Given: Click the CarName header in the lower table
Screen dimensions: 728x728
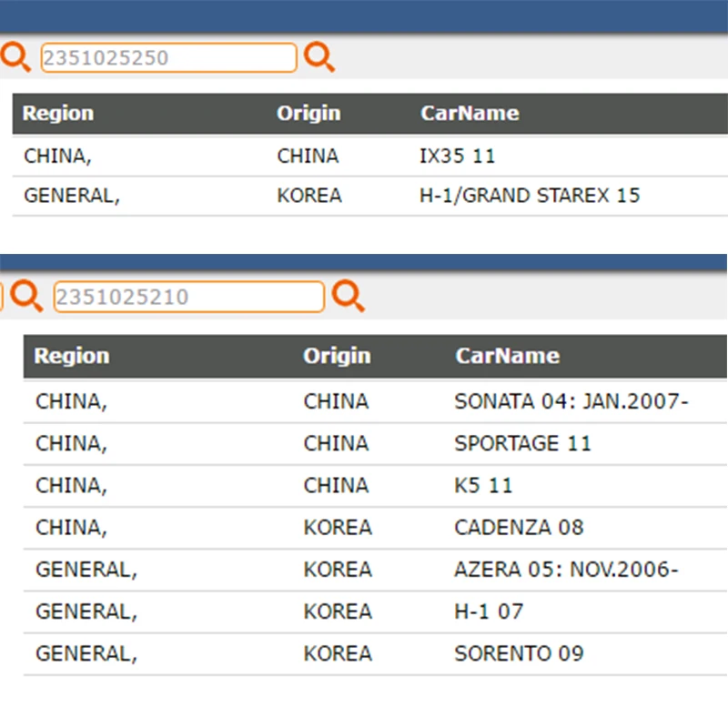Looking at the screenshot, I should point(508,356).
